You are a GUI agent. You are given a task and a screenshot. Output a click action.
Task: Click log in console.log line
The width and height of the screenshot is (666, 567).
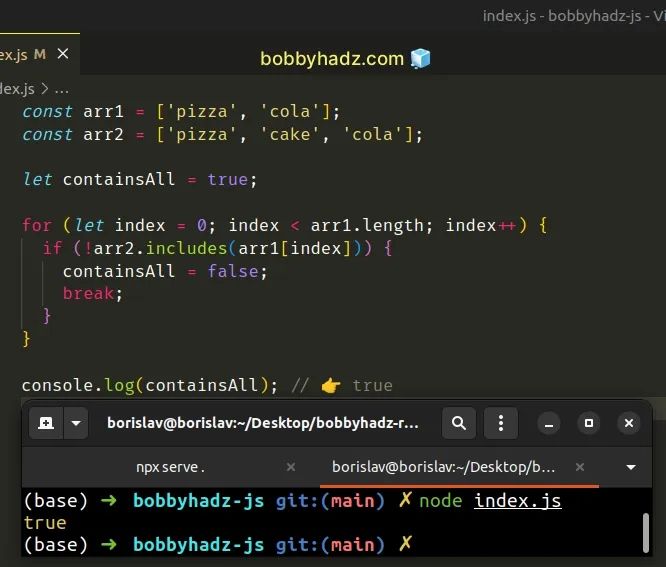(x=119, y=385)
